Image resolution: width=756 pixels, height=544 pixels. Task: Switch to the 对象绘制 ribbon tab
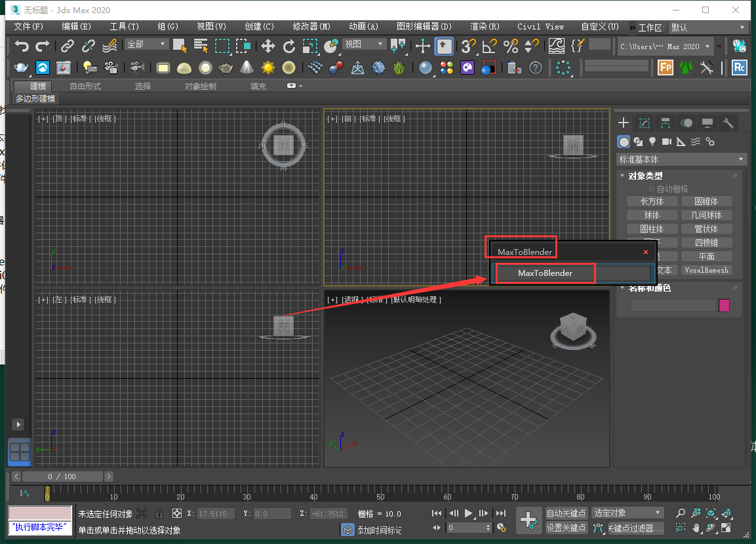pyautogui.click(x=200, y=87)
